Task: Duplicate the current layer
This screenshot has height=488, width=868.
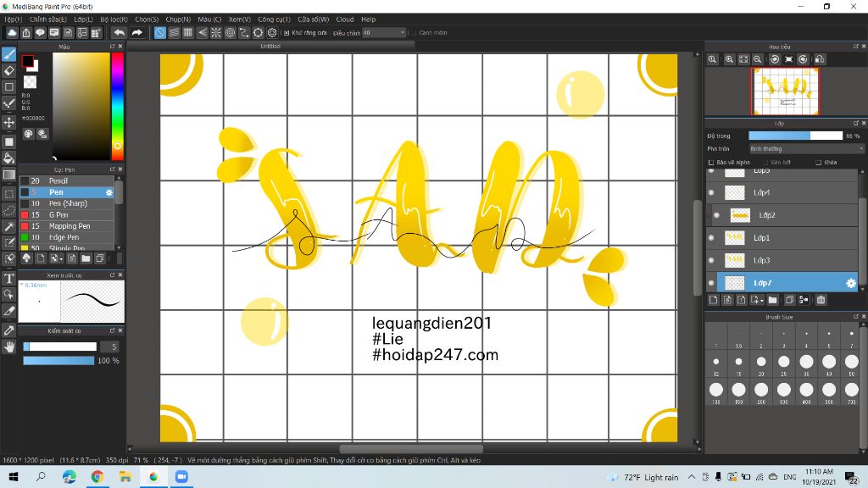Action: coord(789,300)
